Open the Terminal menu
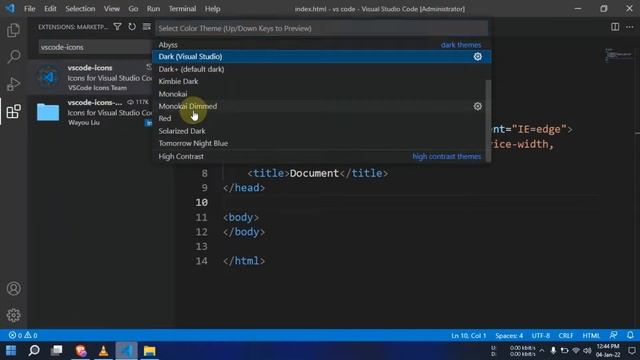Screen dimensions: 640x360 pyautogui.click(x=182, y=9)
